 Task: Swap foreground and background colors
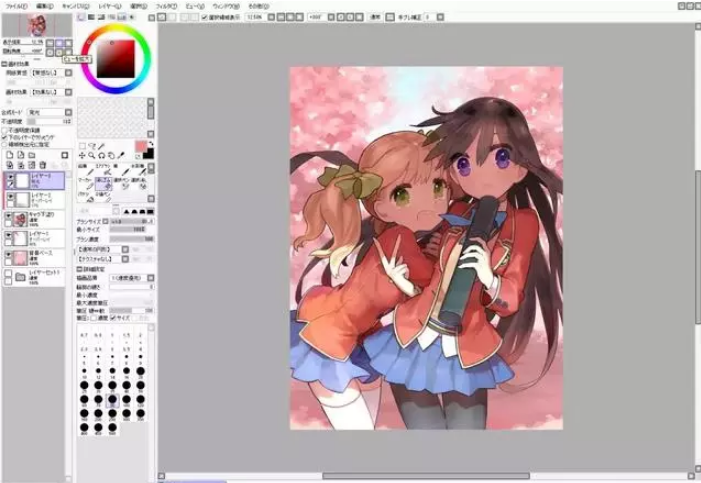click(151, 144)
